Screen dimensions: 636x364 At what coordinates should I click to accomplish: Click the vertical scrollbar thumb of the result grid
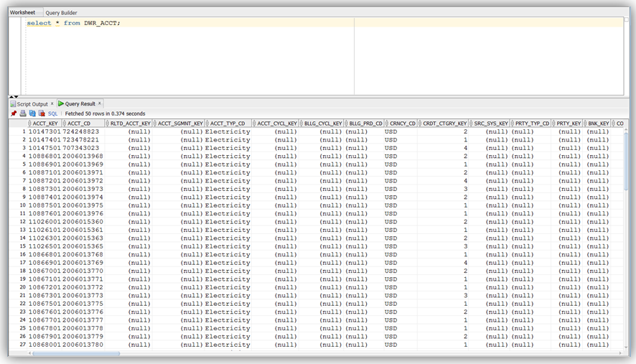626,160
